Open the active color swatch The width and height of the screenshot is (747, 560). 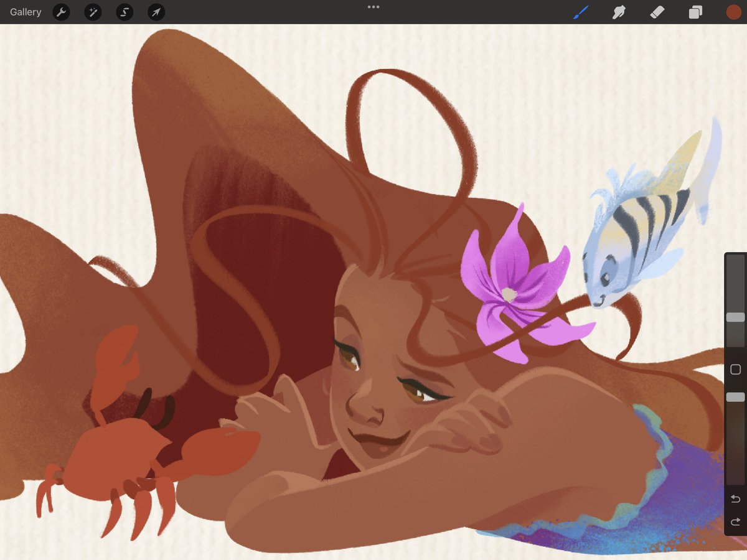click(733, 12)
